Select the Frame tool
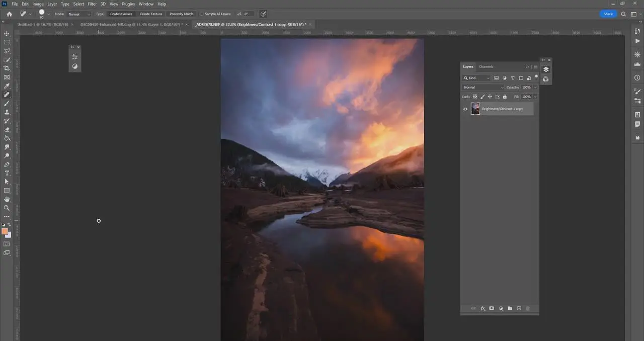This screenshot has width=644, height=341. pos(7,77)
